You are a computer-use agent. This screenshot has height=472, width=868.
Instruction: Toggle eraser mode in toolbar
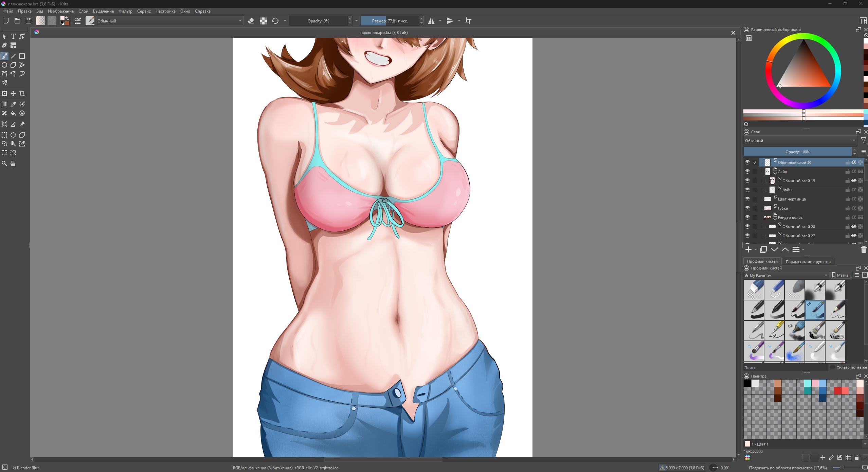click(x=251, y=21)
